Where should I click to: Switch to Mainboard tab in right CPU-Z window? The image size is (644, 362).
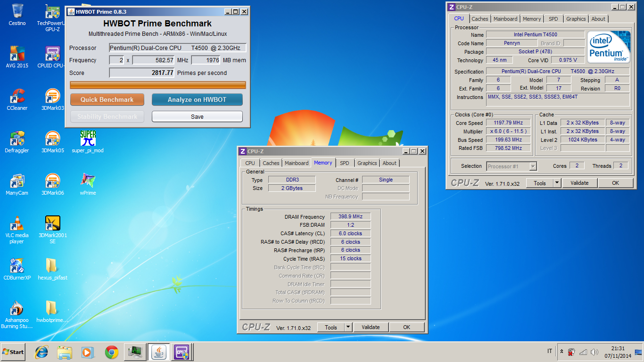coord(505,19)
